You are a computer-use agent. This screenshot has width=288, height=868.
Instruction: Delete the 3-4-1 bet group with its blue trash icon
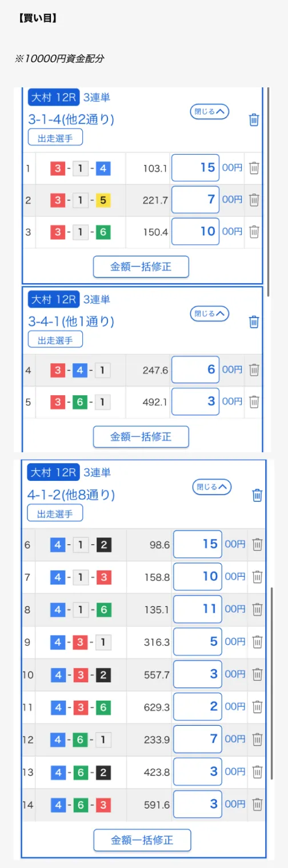coord(254,322)
